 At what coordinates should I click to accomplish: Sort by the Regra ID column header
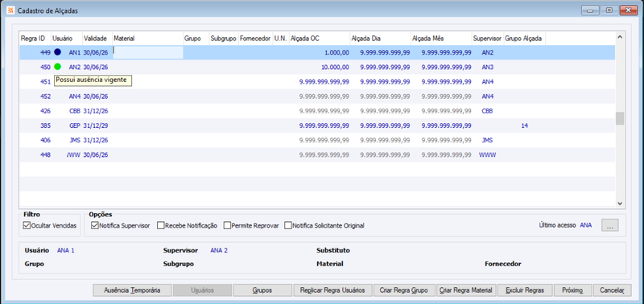tap(35, 39)
